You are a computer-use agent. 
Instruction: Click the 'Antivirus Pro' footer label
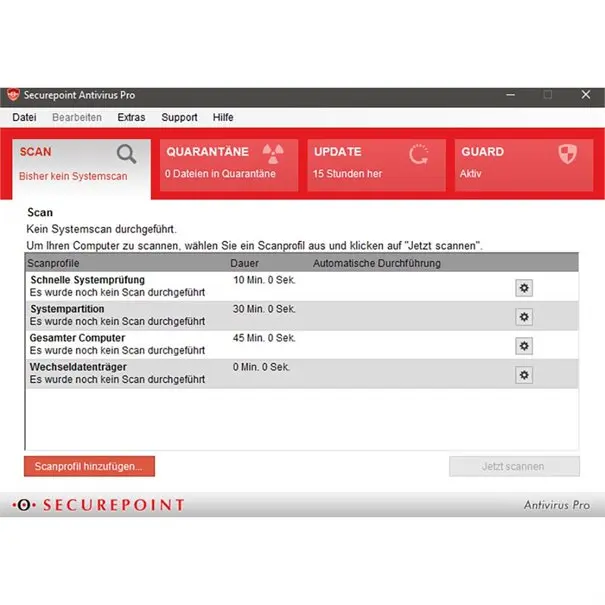pos(557,505)
